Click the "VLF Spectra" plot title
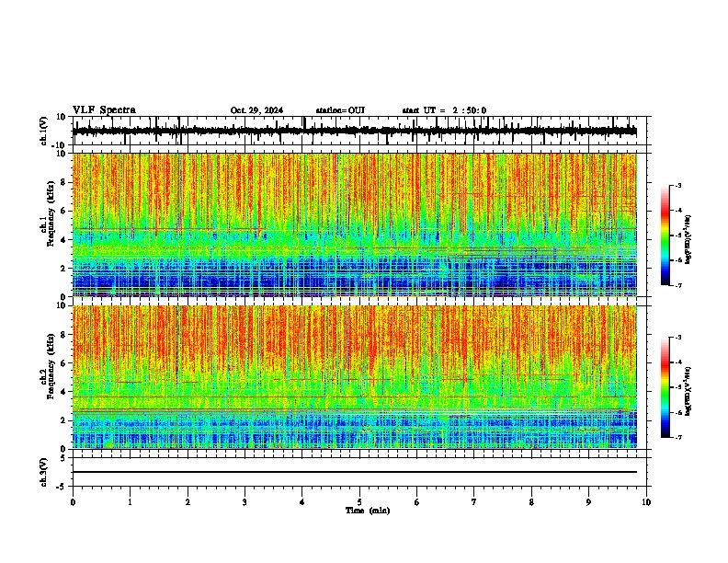Screen dimensions: 728x563 104,110
